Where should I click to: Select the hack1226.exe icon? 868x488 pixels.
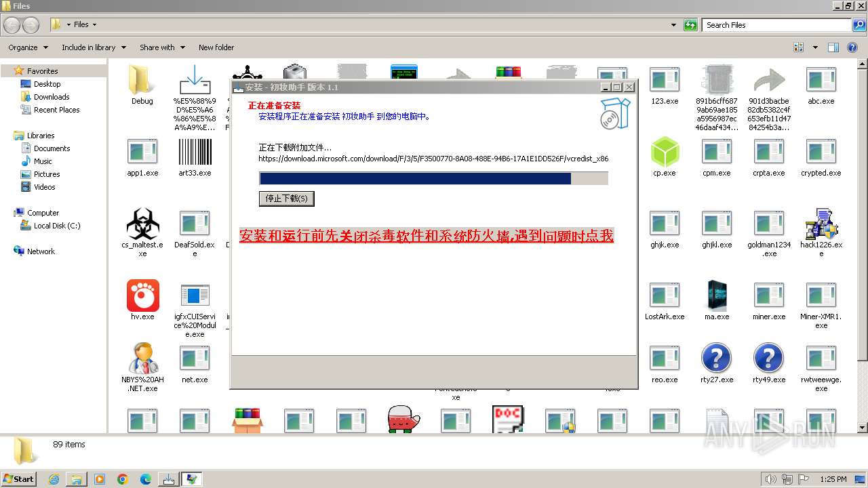pos(821,224)
